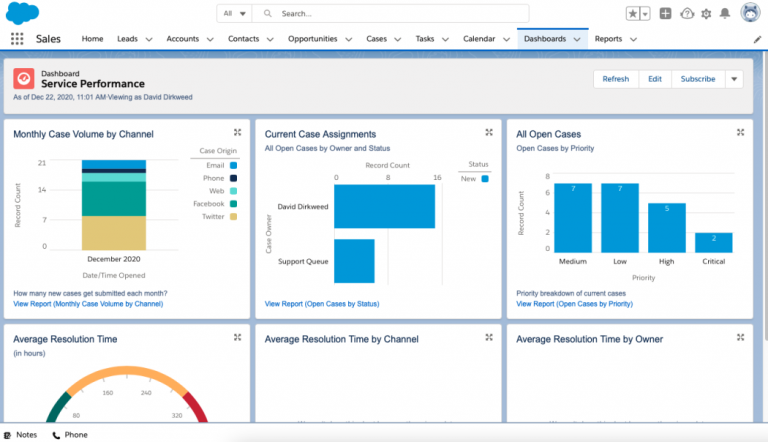Open the Help question mark icon

click(687, 14)
